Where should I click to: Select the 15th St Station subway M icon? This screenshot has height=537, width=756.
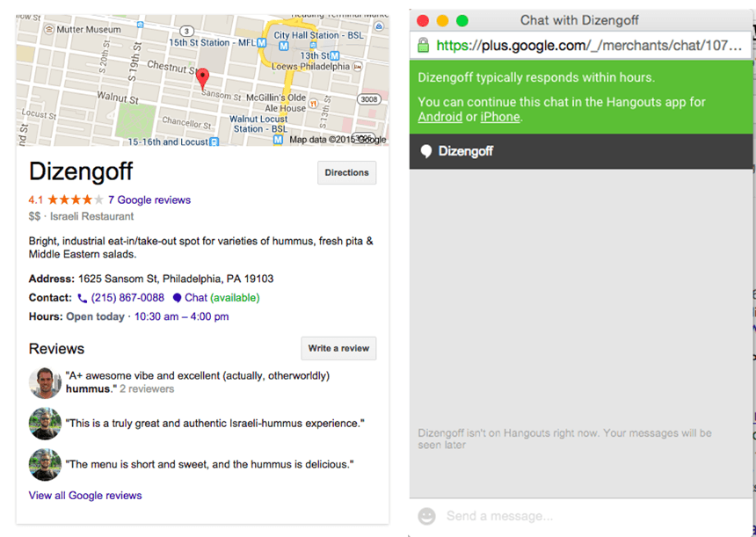(262, 42)
